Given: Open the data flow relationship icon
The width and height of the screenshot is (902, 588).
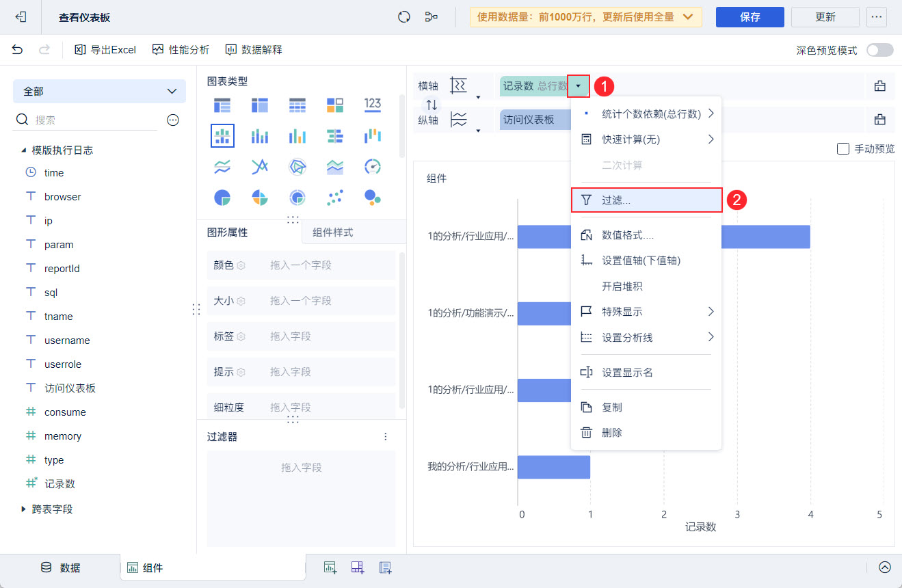Looking at the screenshot, I should 431,17.
